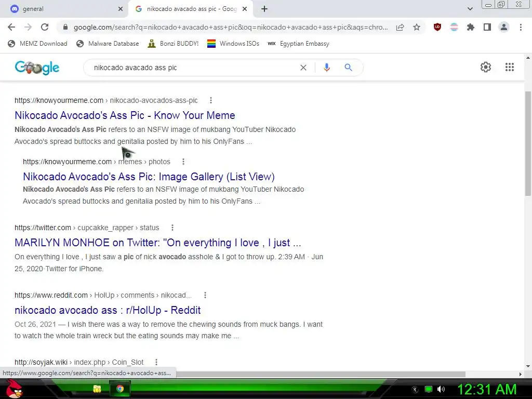Image resolution: width=532 pixels, height=399 pixels.
Task: Click the horizontal scrollbar right arrow
Action: tap(521, 374)
